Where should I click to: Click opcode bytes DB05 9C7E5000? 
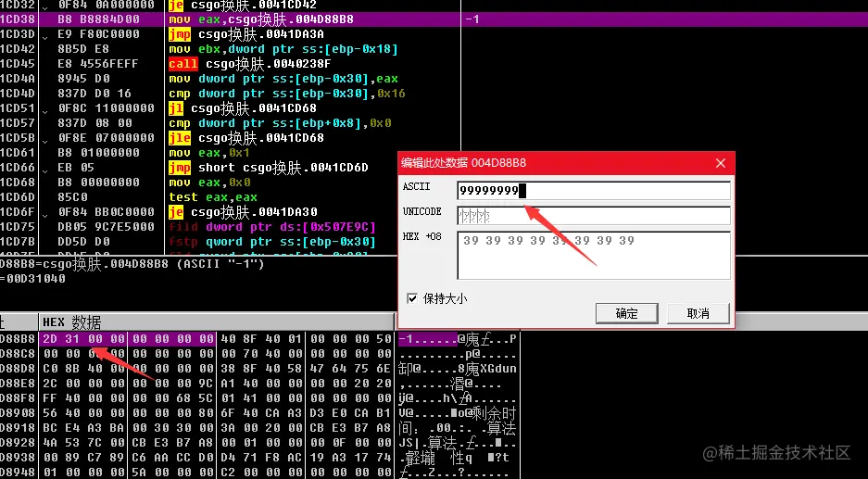point(106,227)
